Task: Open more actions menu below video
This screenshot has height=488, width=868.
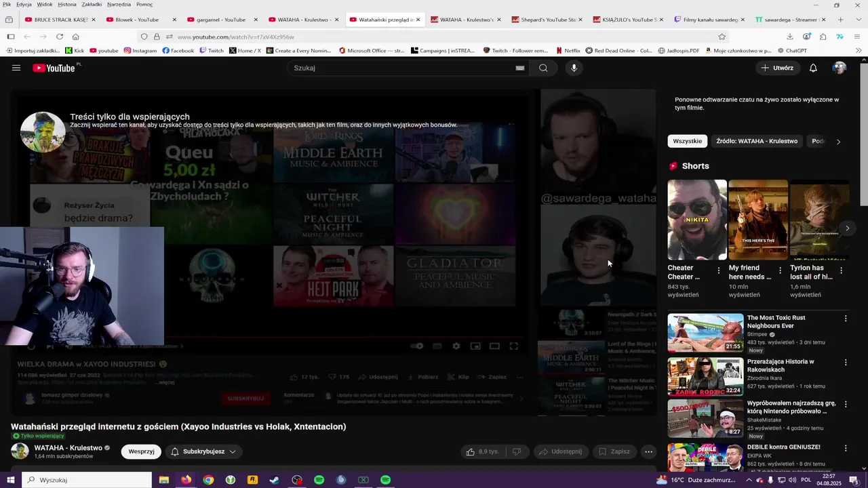Action: tap(648, 451)
